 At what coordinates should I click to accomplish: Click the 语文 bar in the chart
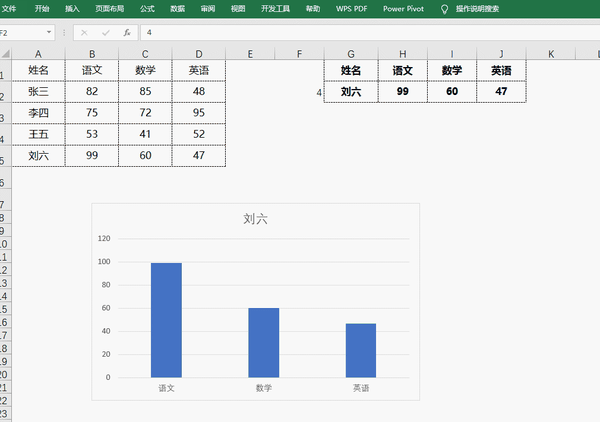coord(166,320)
